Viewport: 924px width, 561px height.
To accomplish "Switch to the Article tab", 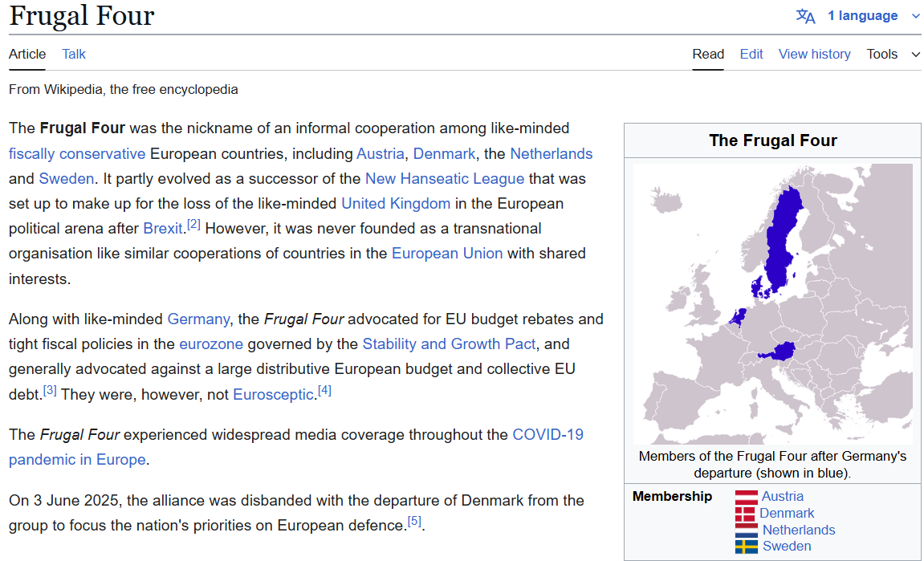I will coord(27,55).
